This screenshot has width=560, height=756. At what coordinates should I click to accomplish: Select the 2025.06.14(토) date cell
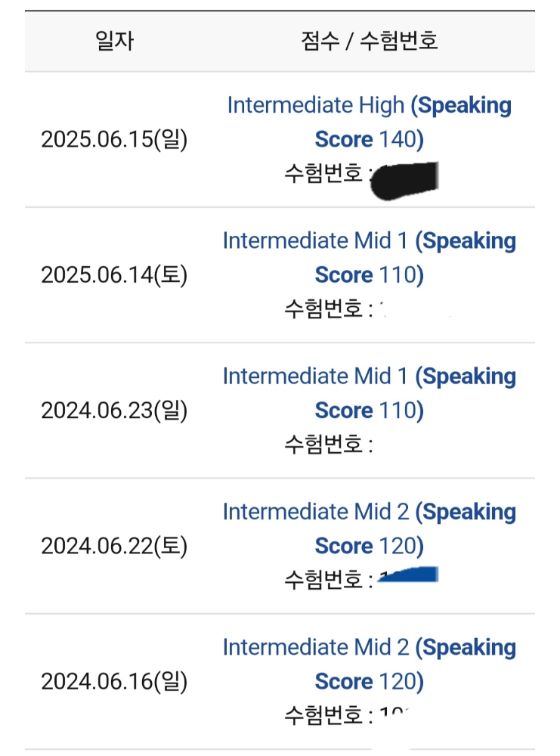pos(114,275)
